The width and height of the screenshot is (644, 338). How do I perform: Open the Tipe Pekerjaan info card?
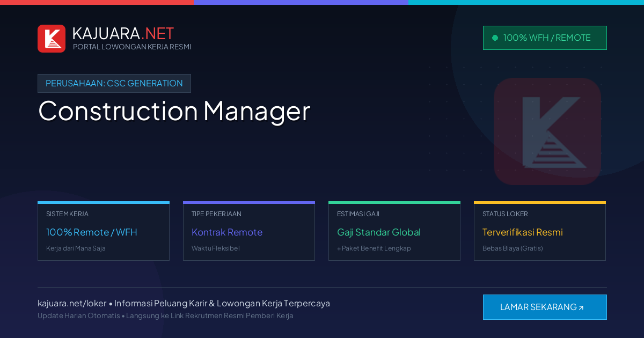tap(249, 231)
